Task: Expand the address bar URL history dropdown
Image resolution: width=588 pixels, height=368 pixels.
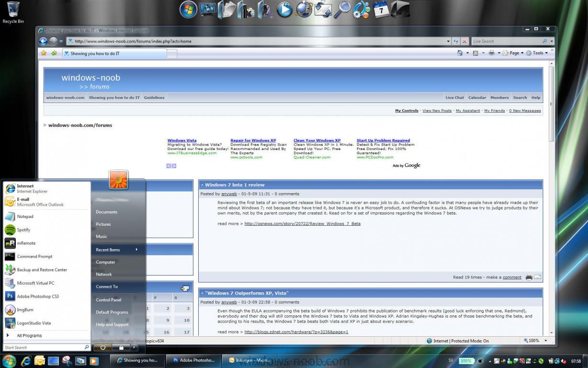Action: [448, 41]
